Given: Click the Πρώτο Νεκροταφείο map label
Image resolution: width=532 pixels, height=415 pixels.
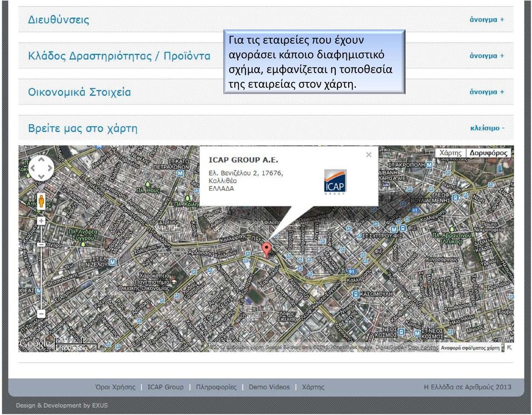Looking at the screenshot, I should coord(489,227).
